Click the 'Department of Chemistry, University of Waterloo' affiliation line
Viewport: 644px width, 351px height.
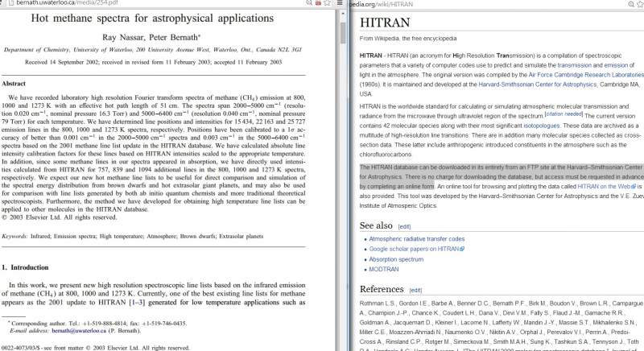click(152, 50)
